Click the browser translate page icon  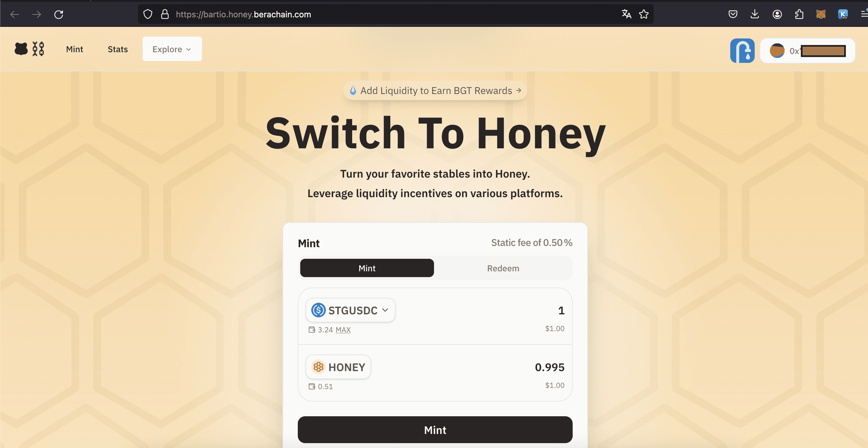point(626,14)
